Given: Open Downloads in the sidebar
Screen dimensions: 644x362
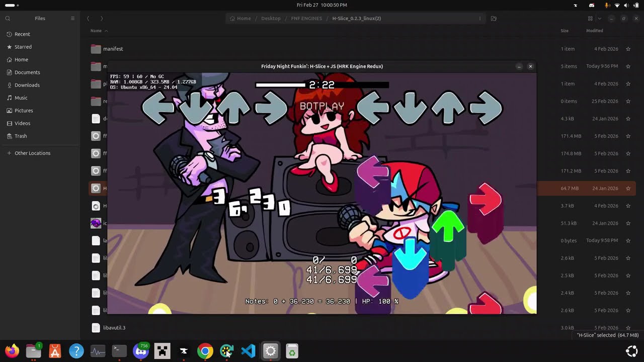Looking at the screenshot, I should [x=40, y=85].
